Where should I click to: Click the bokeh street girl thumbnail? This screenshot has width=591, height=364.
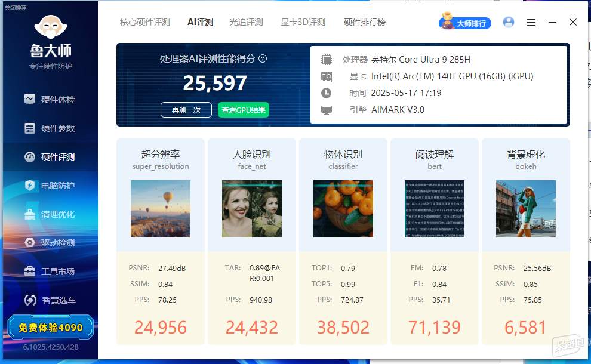pos(526,209)
